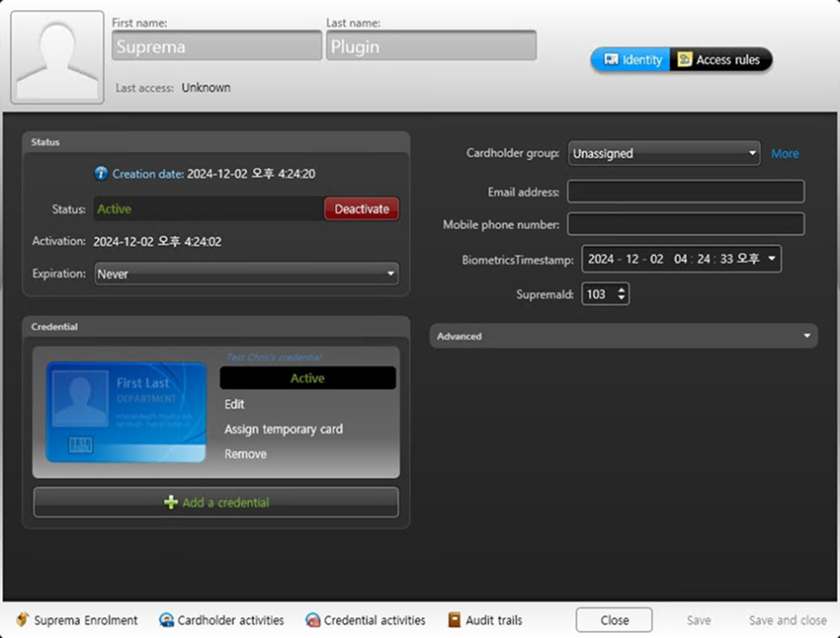Screen dimensions: 840x638
Task: Open Audit trails book icon
Action: [455, 620]
